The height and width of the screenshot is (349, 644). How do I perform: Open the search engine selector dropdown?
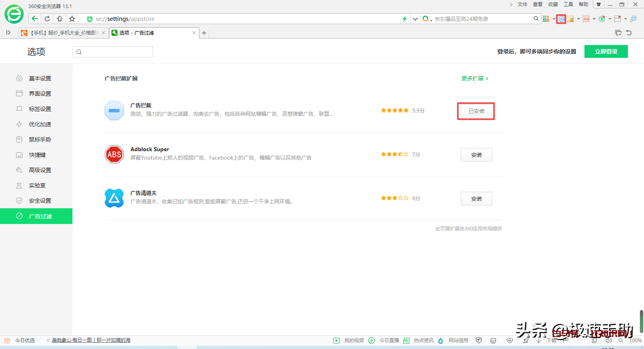click(427, 19)
